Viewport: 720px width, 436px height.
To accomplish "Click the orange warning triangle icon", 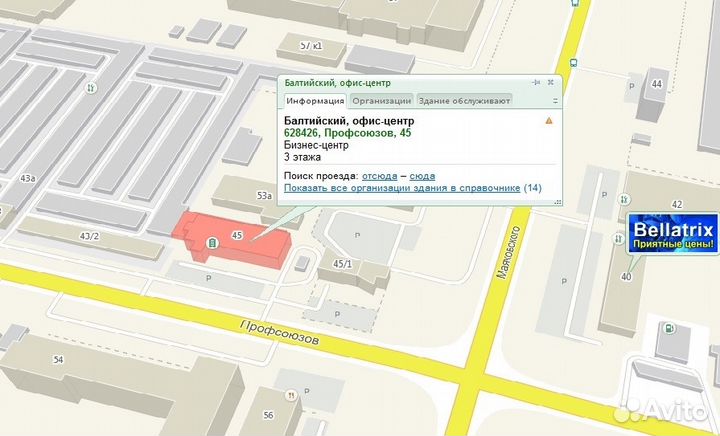I will [548, 120].
